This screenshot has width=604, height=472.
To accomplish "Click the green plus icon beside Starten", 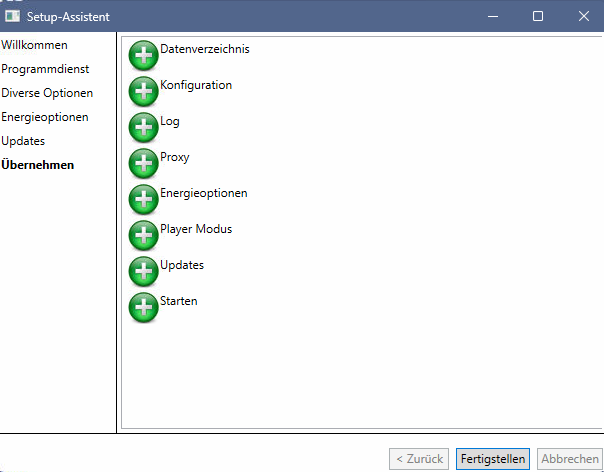I will 143,307.
